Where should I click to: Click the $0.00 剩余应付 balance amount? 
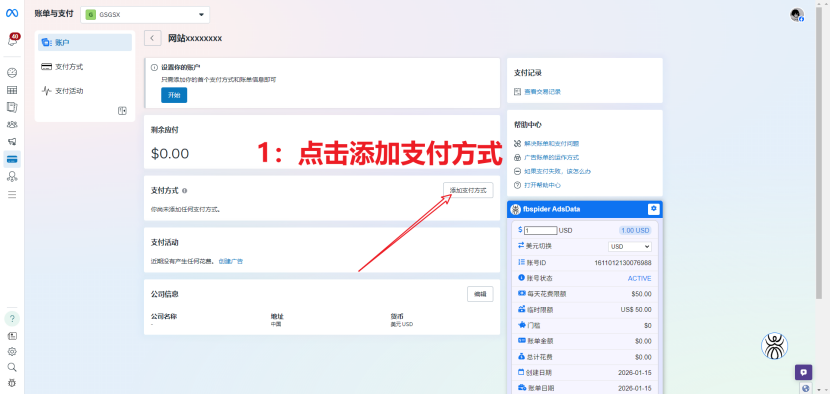(170, 154)
